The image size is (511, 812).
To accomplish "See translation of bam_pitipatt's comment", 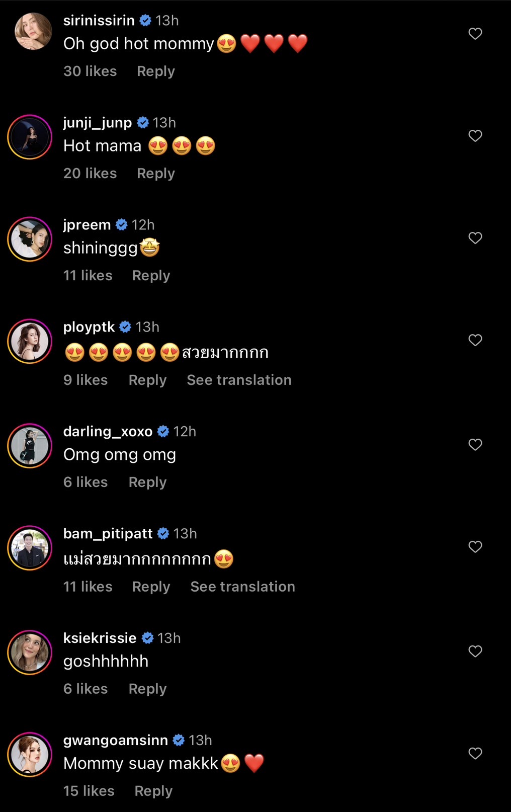I will 242,587.
